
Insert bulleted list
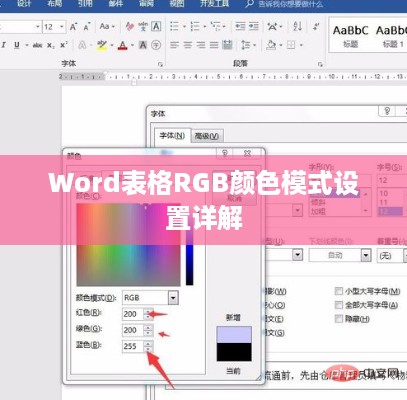174,26
